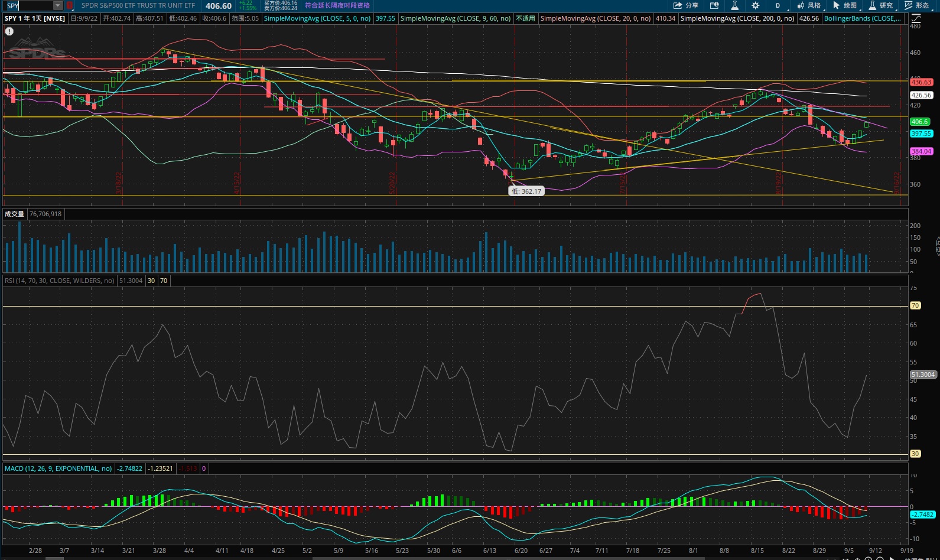This screenshot has height=560, width=940.
Task: Click the SPY 1年 1天 [NYSE] label
Action: tap(35, 18)
